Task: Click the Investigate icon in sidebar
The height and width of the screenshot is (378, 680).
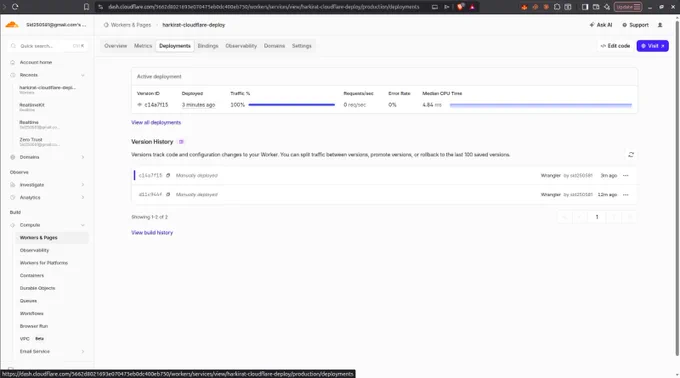Action: click(x=13, y=185)
